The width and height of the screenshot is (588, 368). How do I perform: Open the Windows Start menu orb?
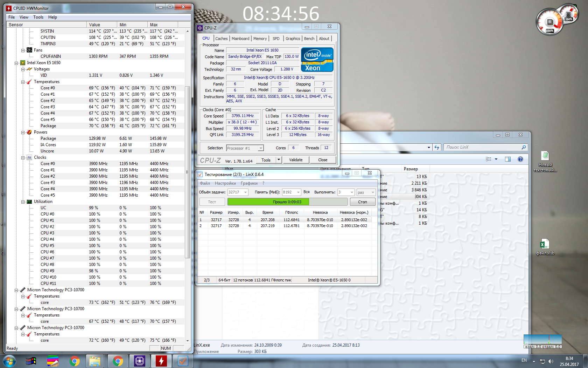pos(9,361)
